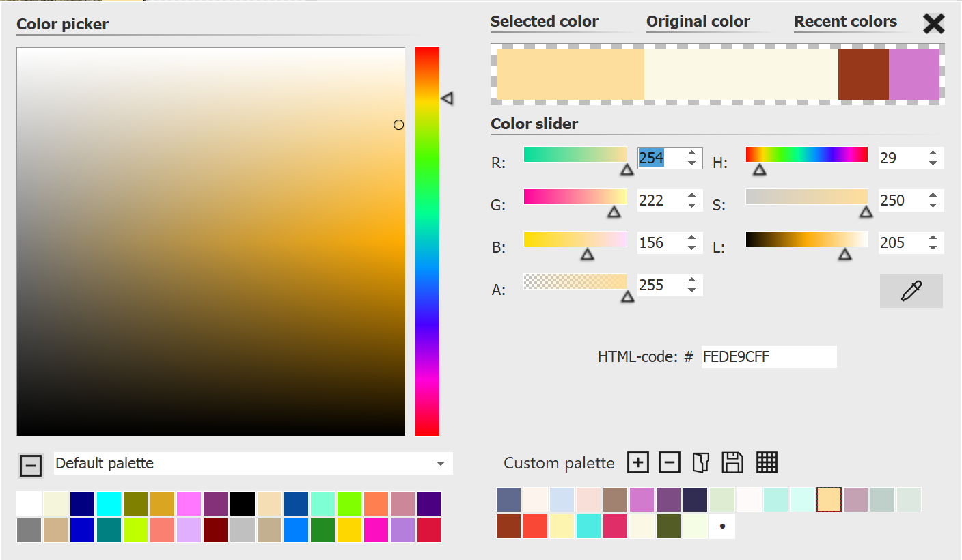Image resolution: width=962 pixels, height=560 pixels.
Task: Select the brown recent color swatch
Action: pyautogui.click(x=863, y=74)
